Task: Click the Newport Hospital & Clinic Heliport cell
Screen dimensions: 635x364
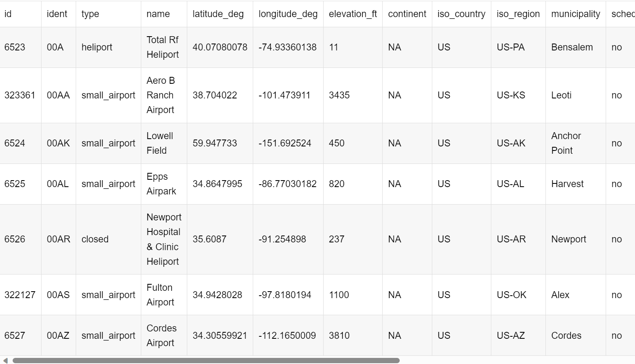Action: (164, 239)
